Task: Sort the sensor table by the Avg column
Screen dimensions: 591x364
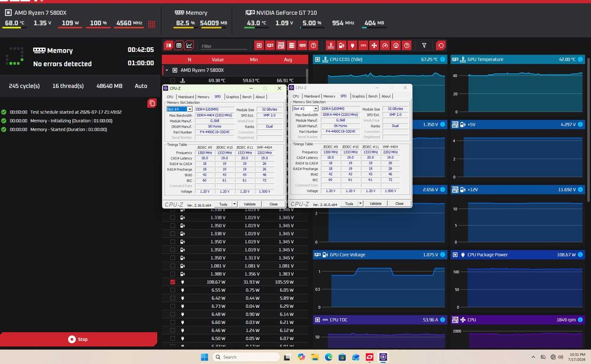Action: coord(288,60)
